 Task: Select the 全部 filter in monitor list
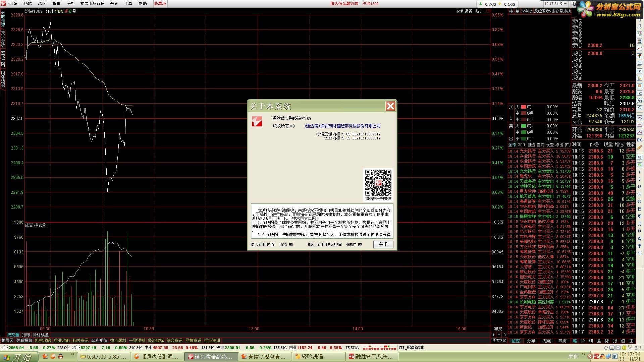pyautogui.click(x=513, y=145)
